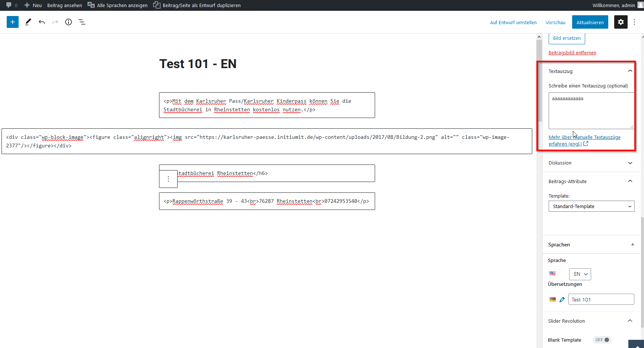Open the block list outline view
The height and width of the screenshot is (348, 644).
click(82, 22)
